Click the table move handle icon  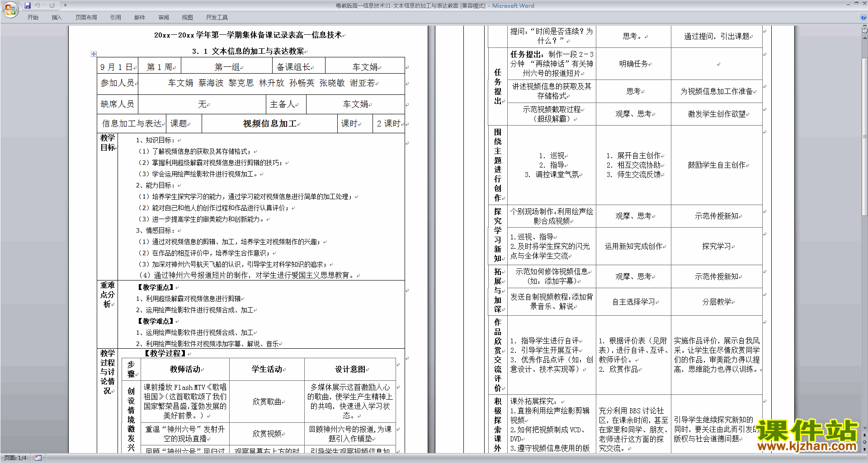point(94,54)
